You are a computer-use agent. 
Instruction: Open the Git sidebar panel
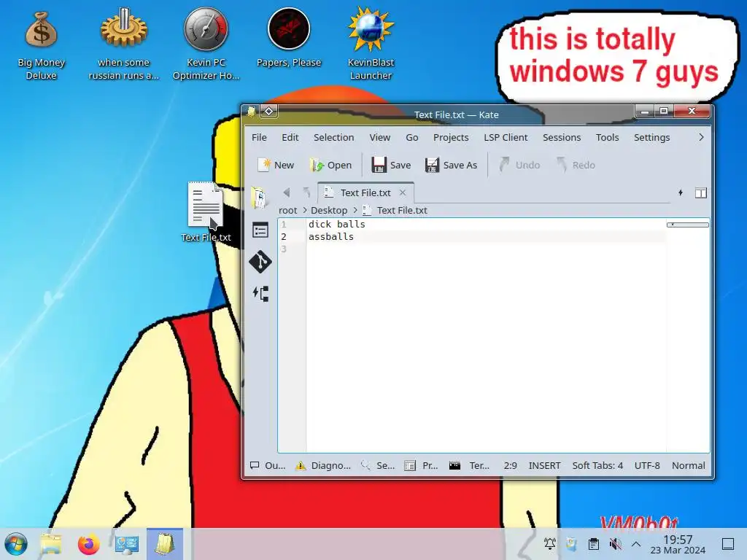(x=260, y=262)
